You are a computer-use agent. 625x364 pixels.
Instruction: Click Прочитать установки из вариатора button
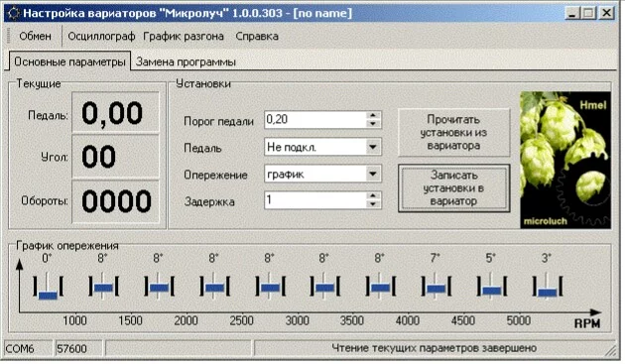[453, 132]
